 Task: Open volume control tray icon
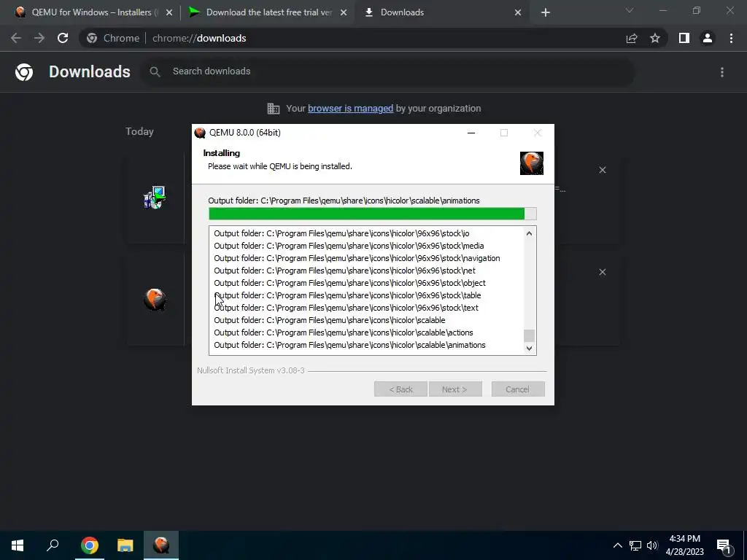pos(652,545)
